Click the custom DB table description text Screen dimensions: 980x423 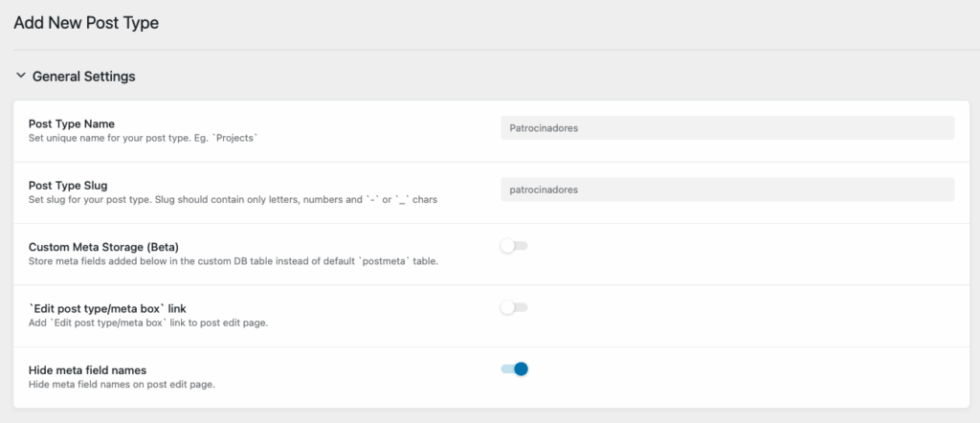tap(234, 261)
